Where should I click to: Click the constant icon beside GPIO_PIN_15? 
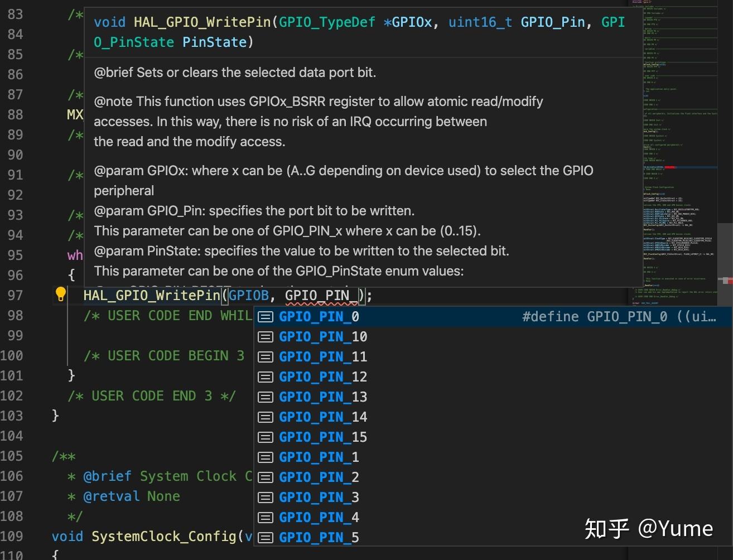pos(266,437)
